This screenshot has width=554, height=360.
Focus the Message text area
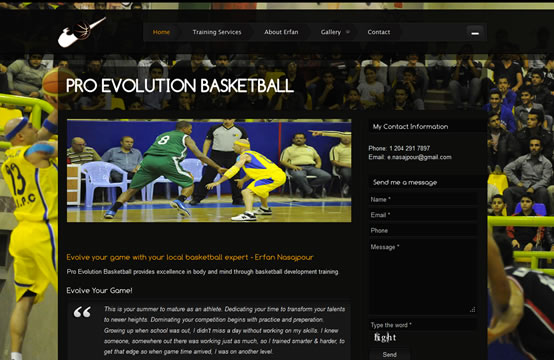point(423,277)
